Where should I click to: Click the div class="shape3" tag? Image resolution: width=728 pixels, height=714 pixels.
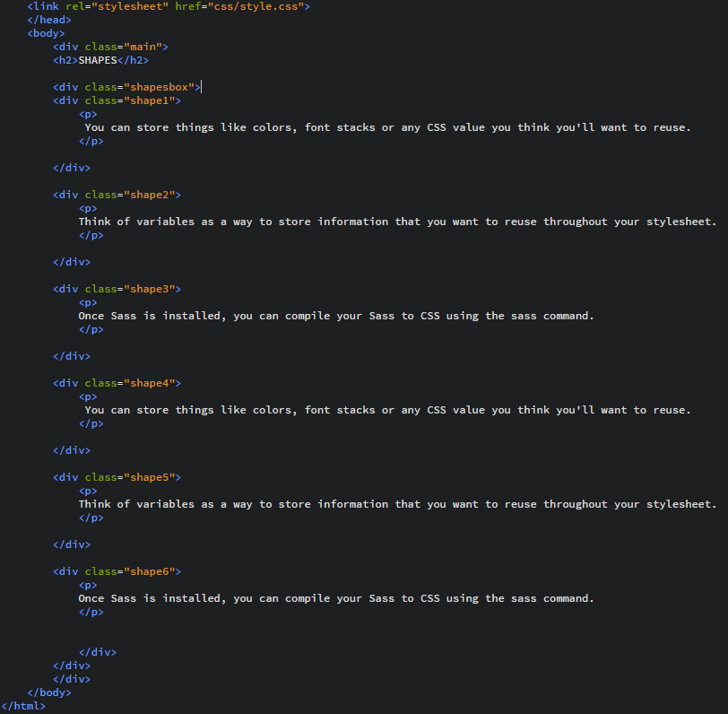tap(117, 289)
